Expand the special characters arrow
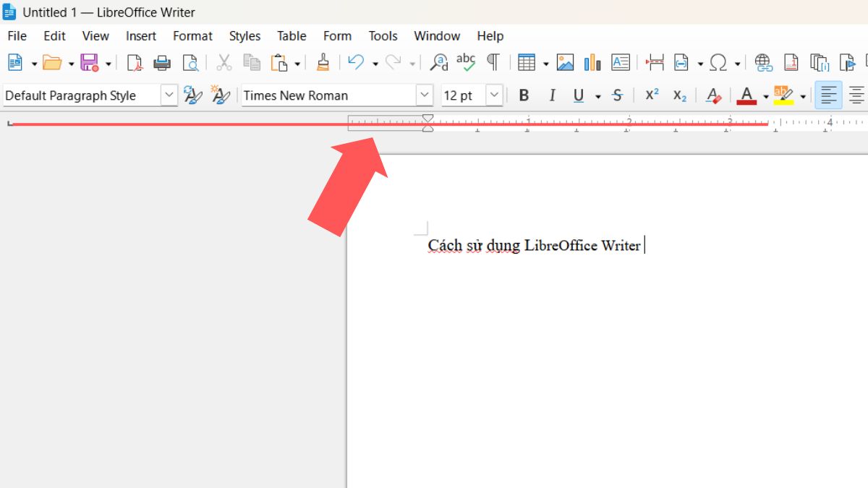 [x=737, y=64]
